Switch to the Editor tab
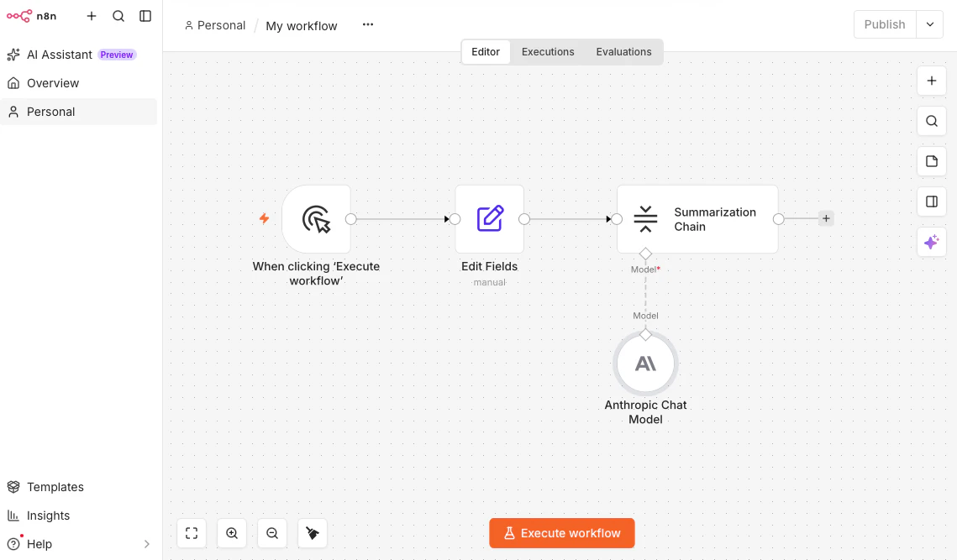The width and height of the screenshot is (957, 560). click(486, 52)
